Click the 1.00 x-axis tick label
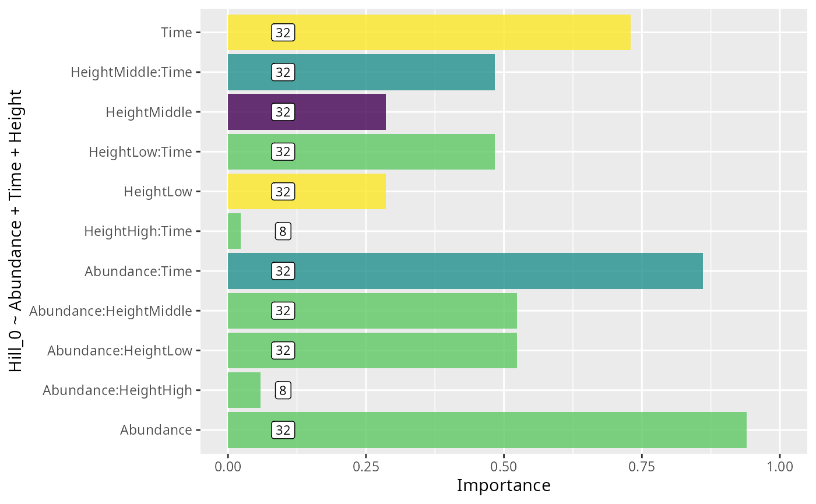816x504 pixels. [x=779, y=467]
